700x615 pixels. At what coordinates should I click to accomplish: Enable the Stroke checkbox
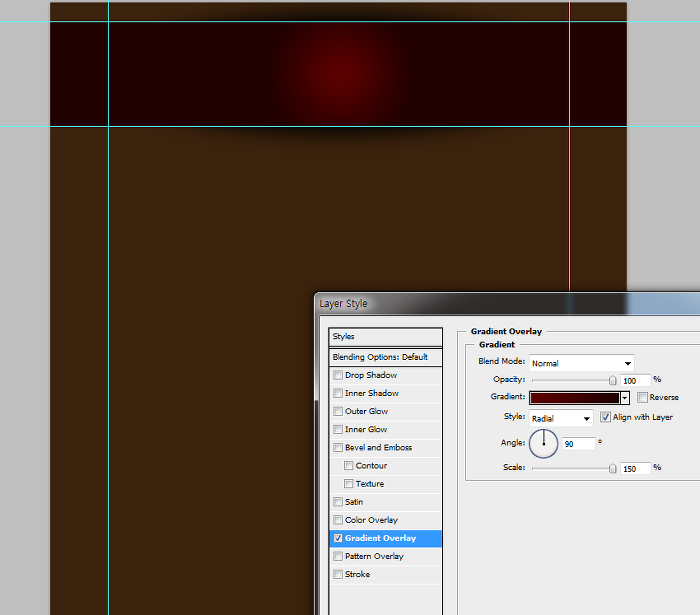tap(338, 574)
